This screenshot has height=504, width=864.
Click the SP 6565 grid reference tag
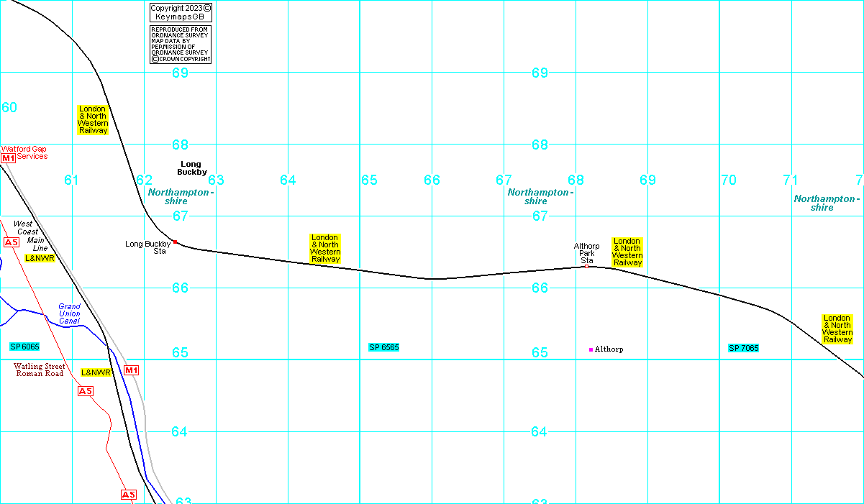point(383,347)
